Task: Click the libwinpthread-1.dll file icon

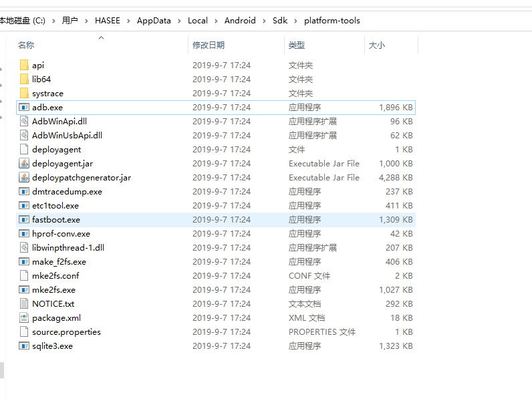Action: (x=24, y=248)
